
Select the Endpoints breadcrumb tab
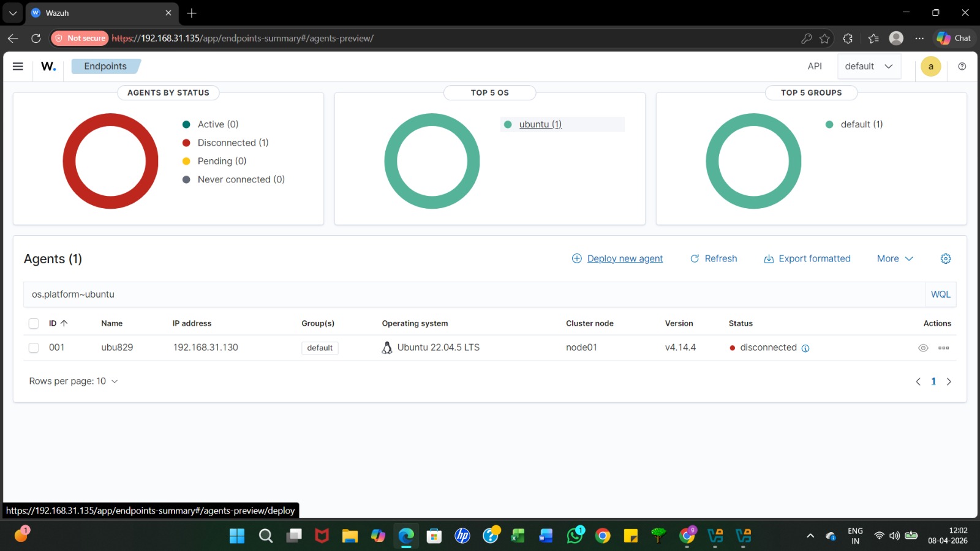[x=105, y=66]
